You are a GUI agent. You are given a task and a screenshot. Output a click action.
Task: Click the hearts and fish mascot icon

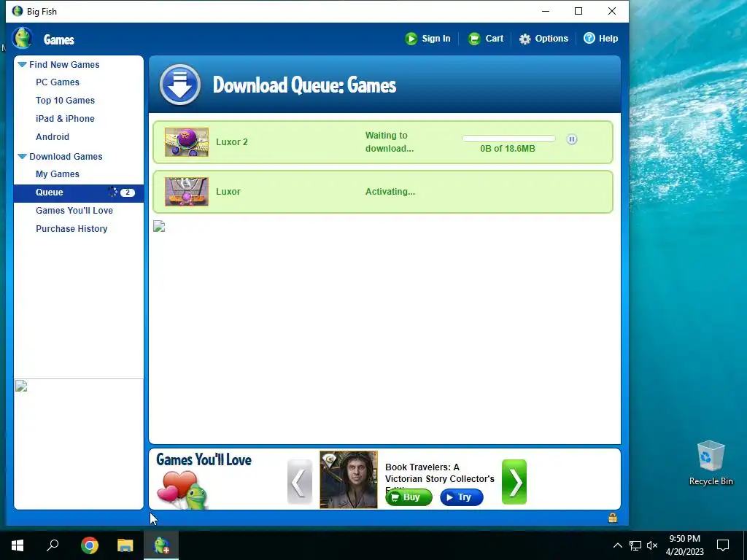click(x=182, y=490)
